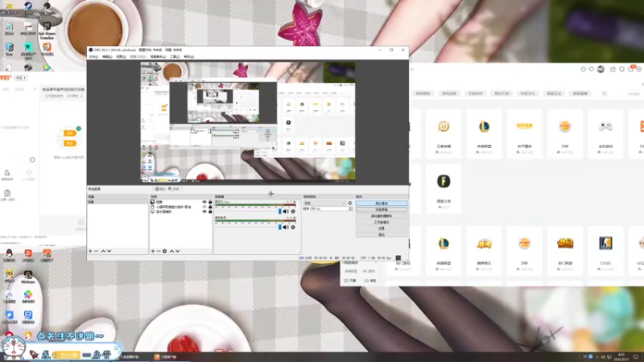Toggle lock on second OBS source
Screen dimensions: 644x362
coord(210,207)
